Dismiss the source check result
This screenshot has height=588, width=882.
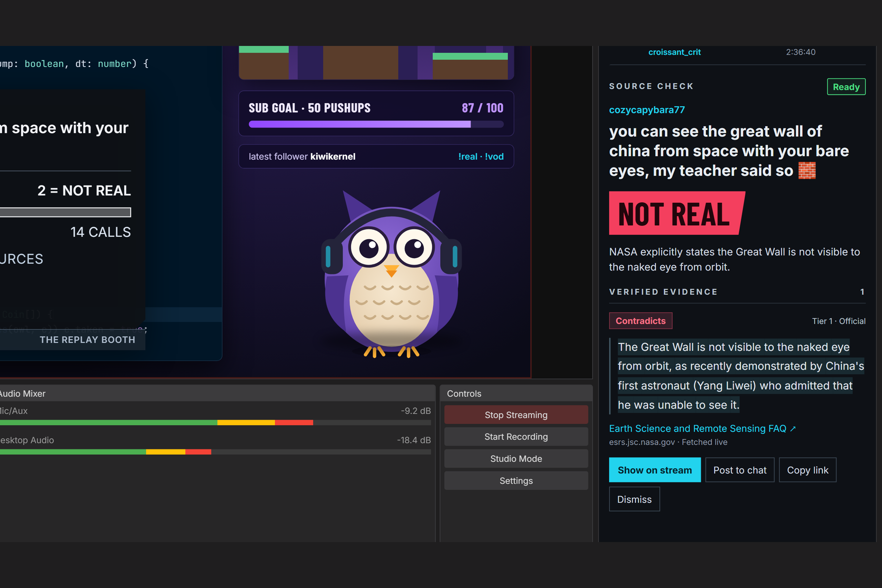tap(635, 499)
